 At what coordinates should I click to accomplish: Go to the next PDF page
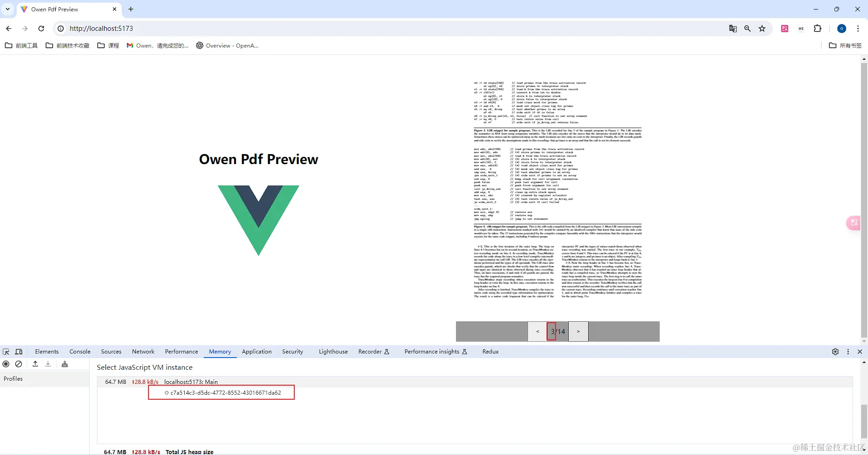tap(578, 331)
